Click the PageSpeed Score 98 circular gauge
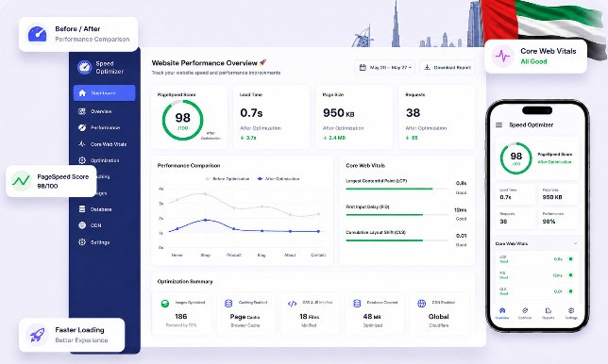The image size is (608, 364). pos(182,120)
